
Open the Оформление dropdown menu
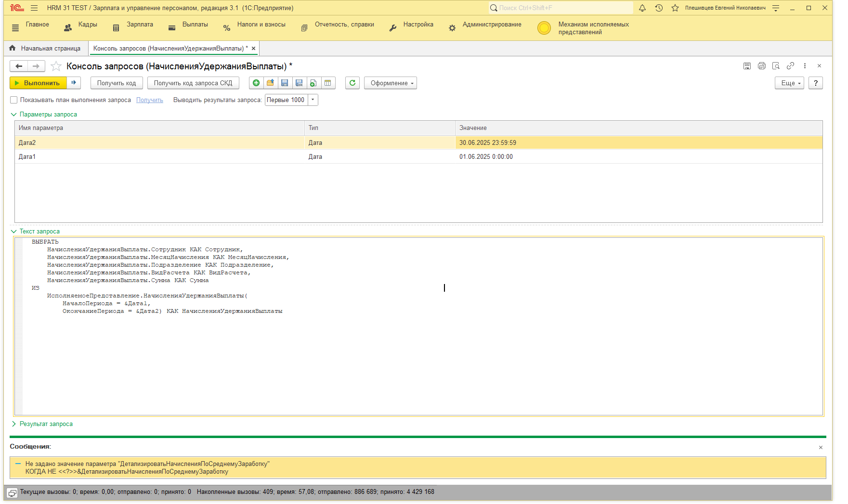[x=391, y=83]
